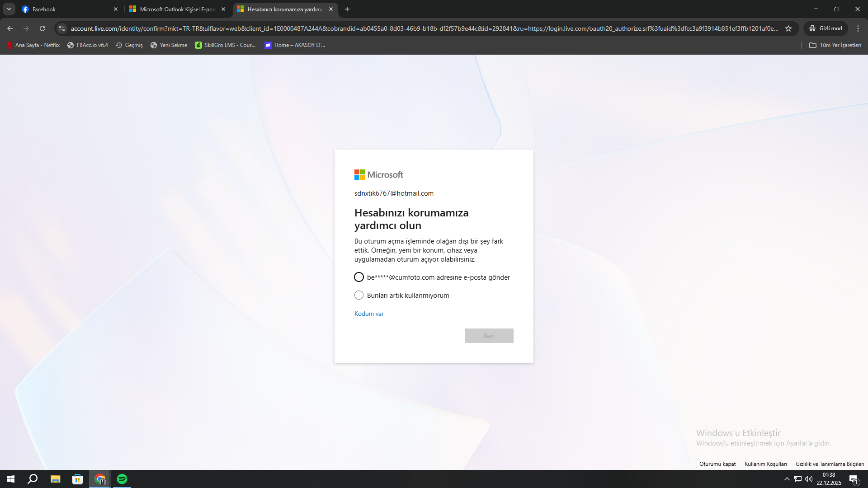
Task: Click the Microsoft logo on the card
Action: (x=379, y=175)
